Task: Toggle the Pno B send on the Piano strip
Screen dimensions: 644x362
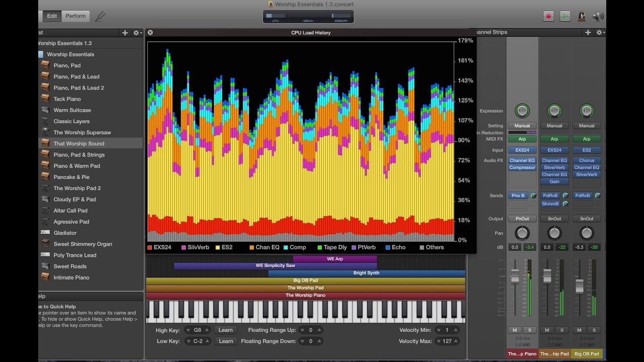Action: 518,196
